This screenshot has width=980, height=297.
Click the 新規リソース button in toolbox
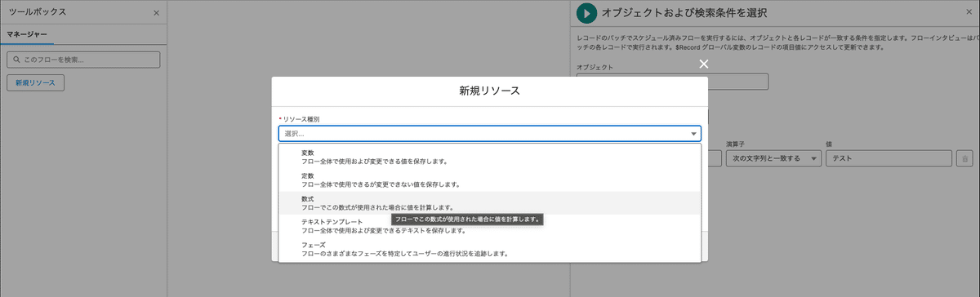(35, 83)
